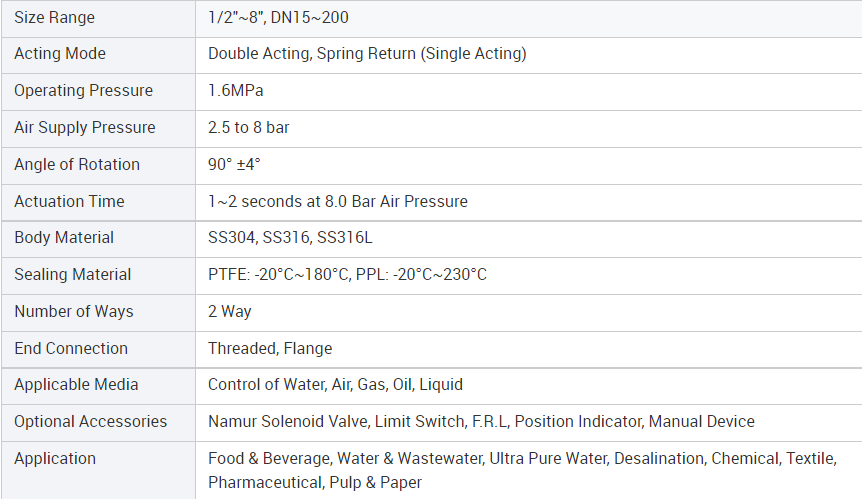The height and width of the screenshot is (499, 862).
Task: Select the 'Number of Ways' label
Action: (x=74, y=311)
